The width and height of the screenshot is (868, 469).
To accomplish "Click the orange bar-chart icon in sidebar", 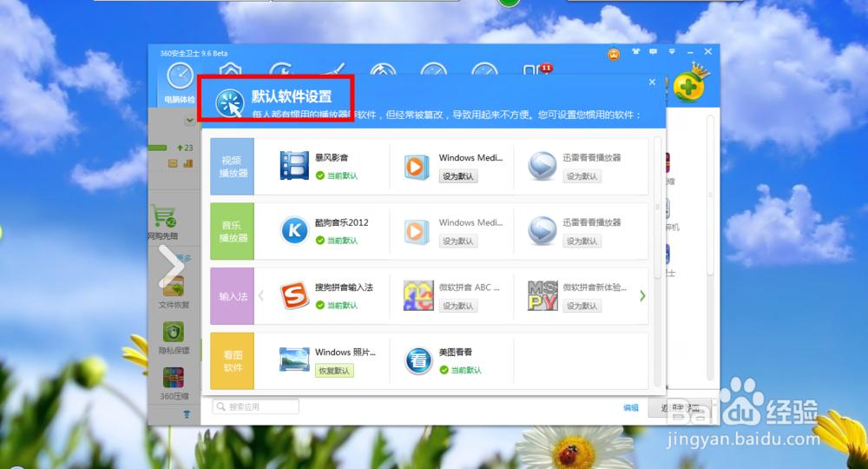I will pyautogui.click(x=188, y=163).
